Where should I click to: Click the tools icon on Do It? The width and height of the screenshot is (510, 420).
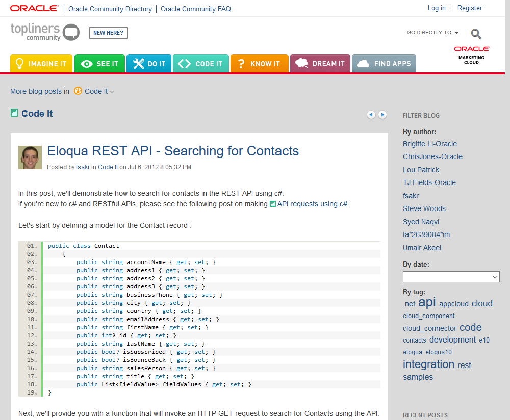click(139, 64)
